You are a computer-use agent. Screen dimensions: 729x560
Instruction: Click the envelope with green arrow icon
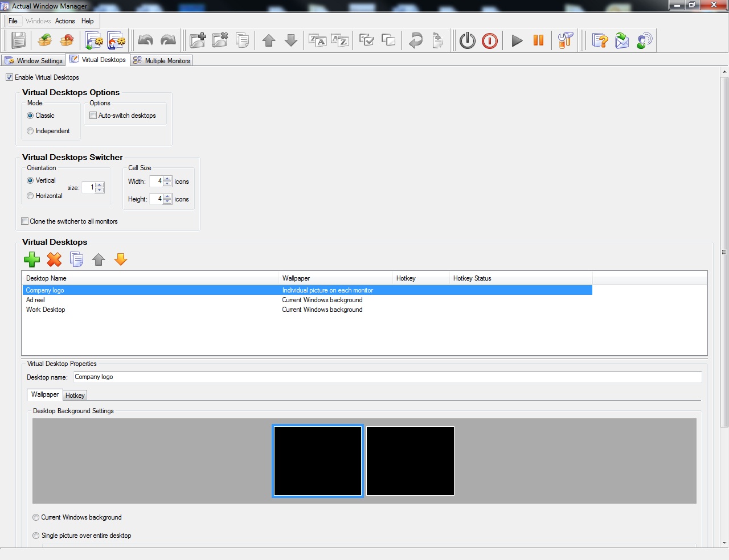pos(622,40)
